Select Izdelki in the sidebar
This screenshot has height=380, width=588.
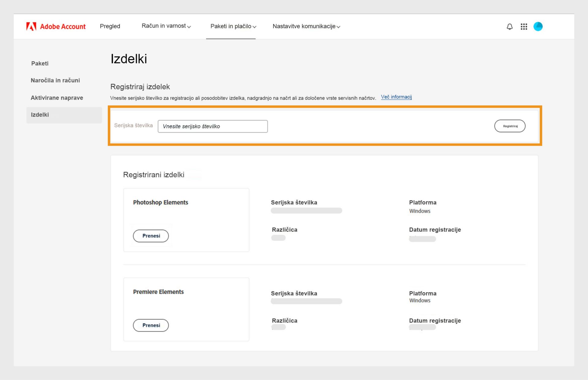[40, 115]
